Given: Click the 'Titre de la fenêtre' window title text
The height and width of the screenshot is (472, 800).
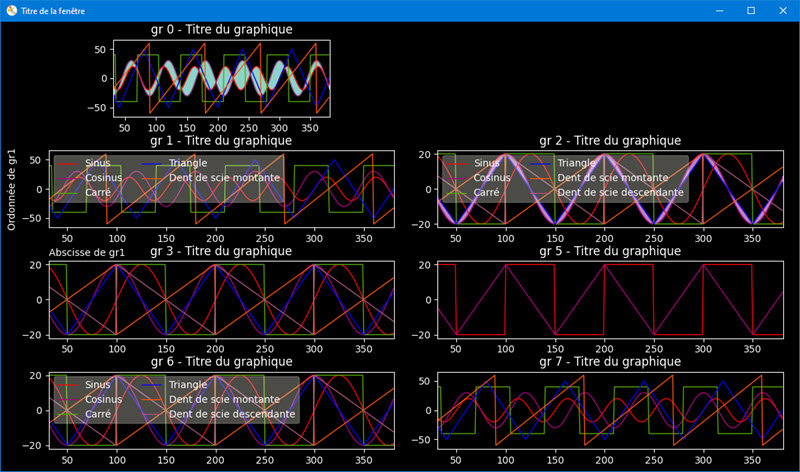Looking at the screenshot, I should pyautogui.click(x=53, y=11).
